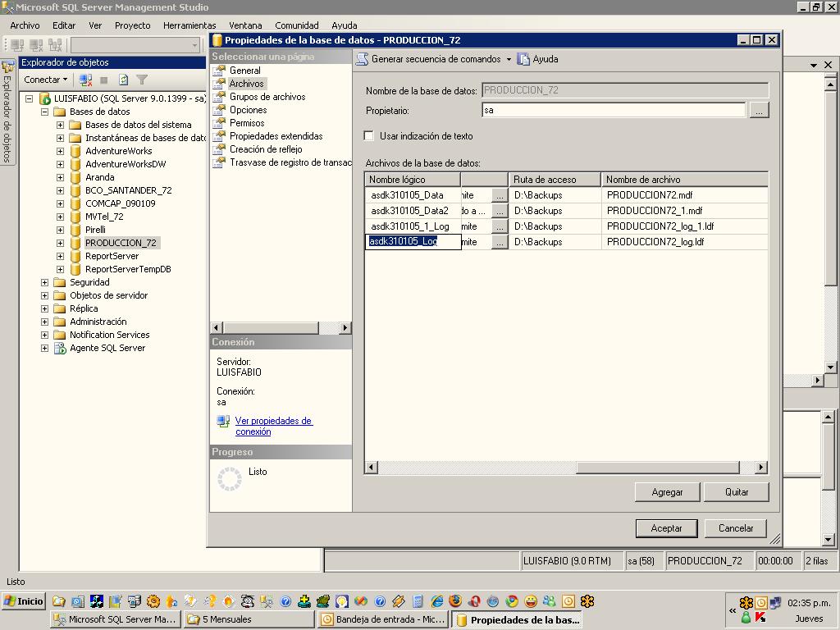
Task: Expand the AdventureWorksDW database node
Action: click(61, 164)
